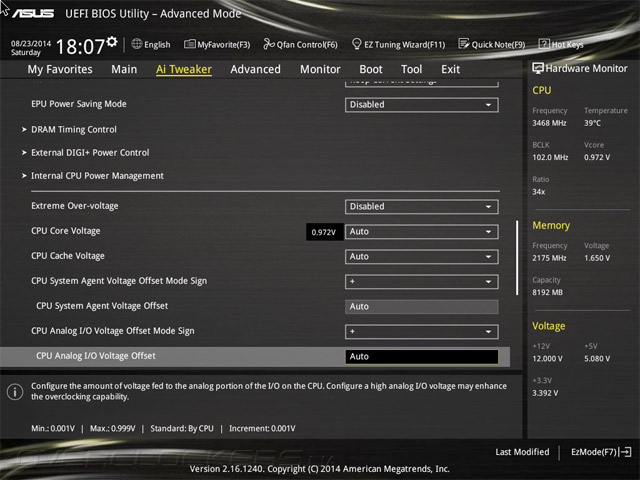Click CPU frequency 3468 MHz value
640x480 pixels.
[549, 123]
